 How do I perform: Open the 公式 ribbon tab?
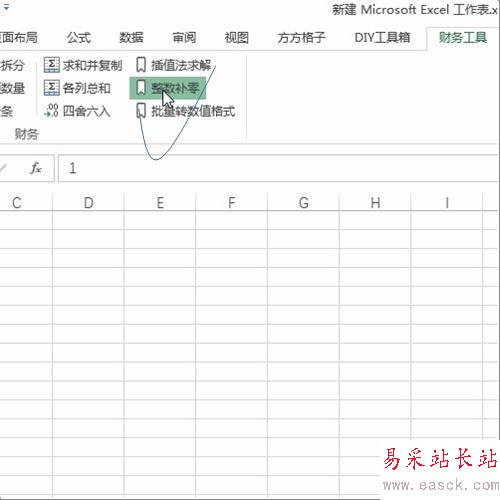79,38
